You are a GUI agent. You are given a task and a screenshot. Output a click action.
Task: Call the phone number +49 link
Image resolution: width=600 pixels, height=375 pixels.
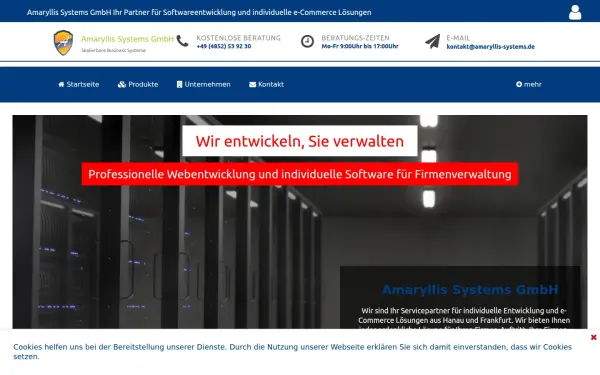[x=224, y=46]
